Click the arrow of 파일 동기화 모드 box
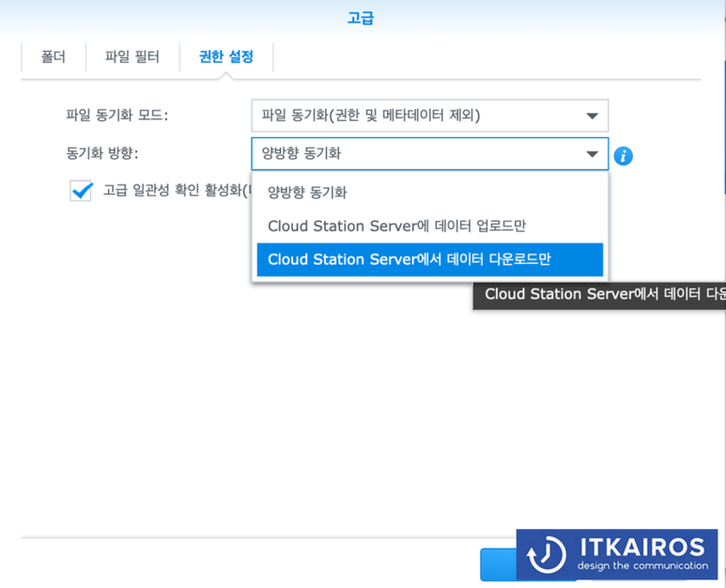Image resolution: width=726 pixels, height=588 pixels. [593, 116]
